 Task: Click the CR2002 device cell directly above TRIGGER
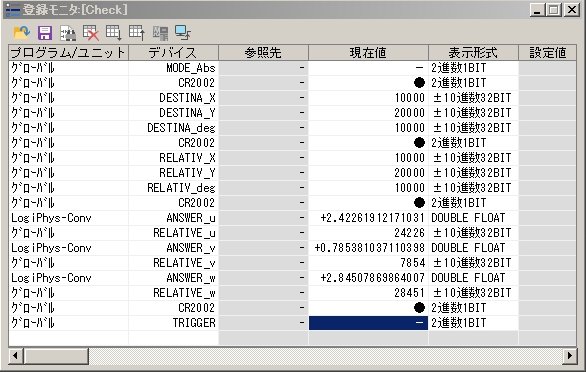point(173,308)
